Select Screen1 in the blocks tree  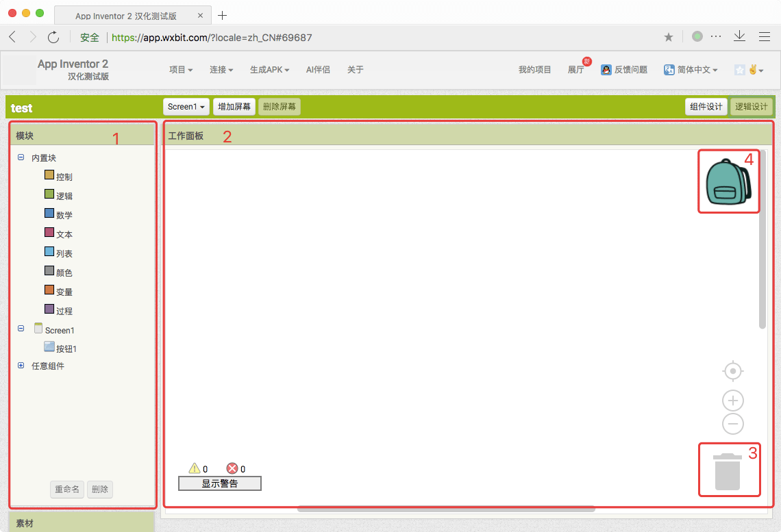[60, 331]
